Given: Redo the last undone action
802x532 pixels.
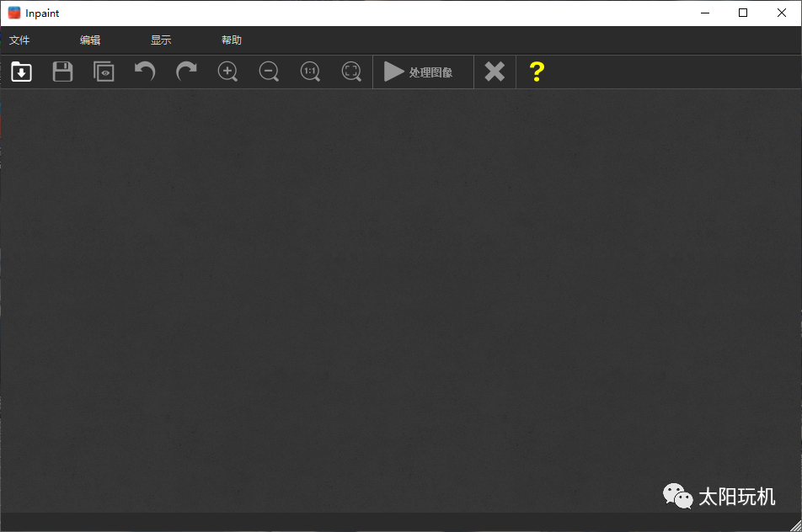Looking at the screenshot, I should 186,72.
